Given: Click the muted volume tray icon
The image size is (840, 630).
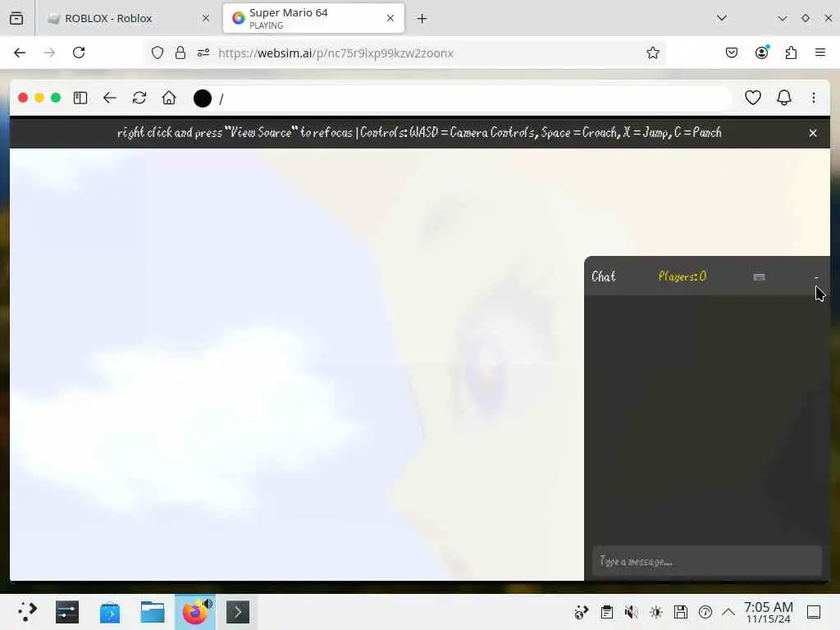Looking at the screenshot, I should (x=632, y=612).
